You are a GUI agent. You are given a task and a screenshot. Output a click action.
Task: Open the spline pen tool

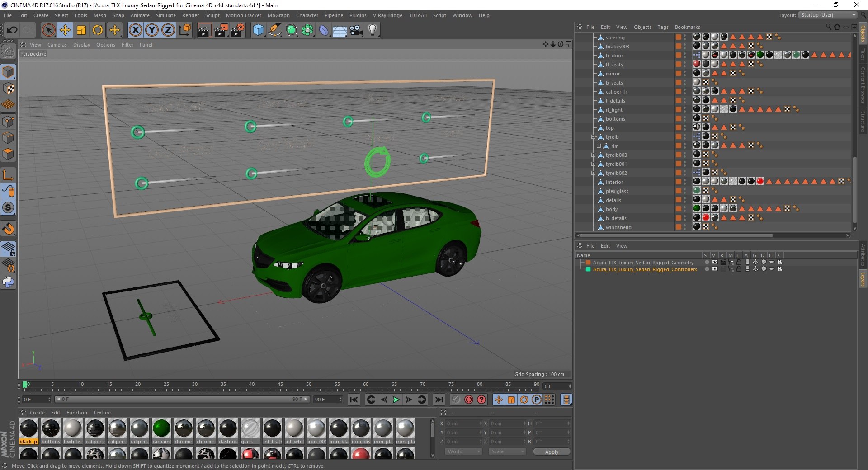274,30
